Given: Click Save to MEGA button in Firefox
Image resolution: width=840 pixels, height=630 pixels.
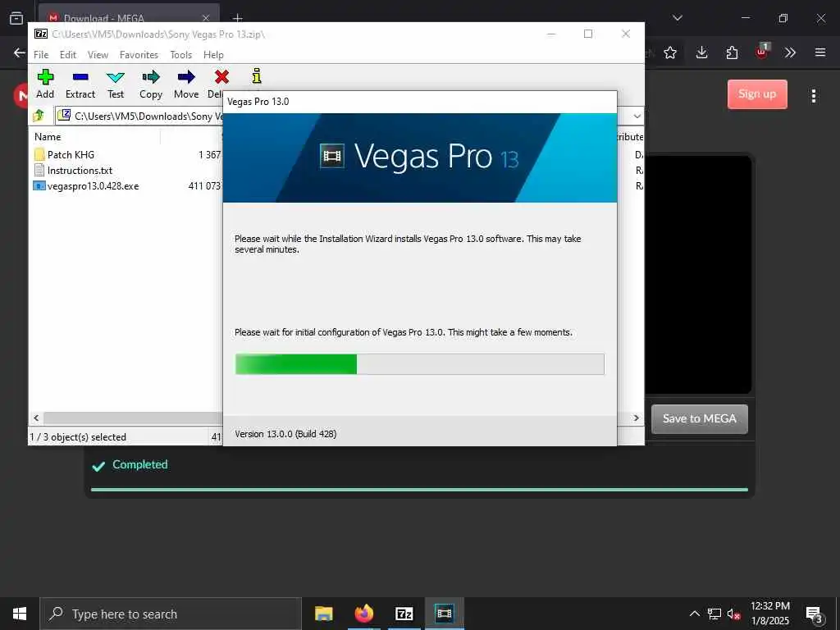Looking at the screenshot, I should (699, 419).
